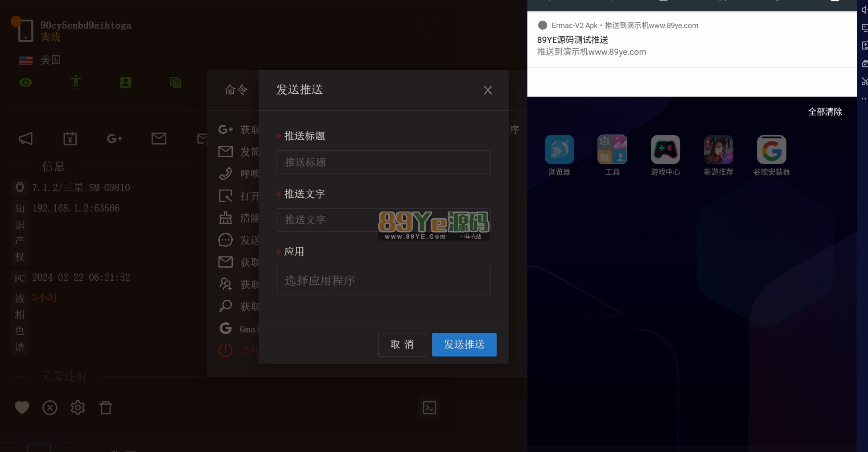This screenshot has width=868, height=452.
Task: Click the G+ 获取 command in command list
Action: 226,129
